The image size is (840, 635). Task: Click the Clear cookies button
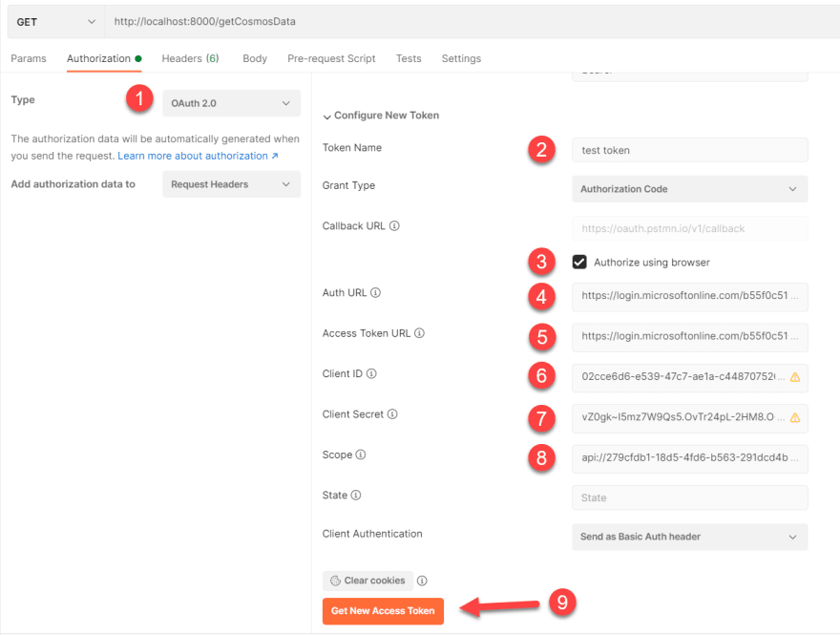point(367,581)
